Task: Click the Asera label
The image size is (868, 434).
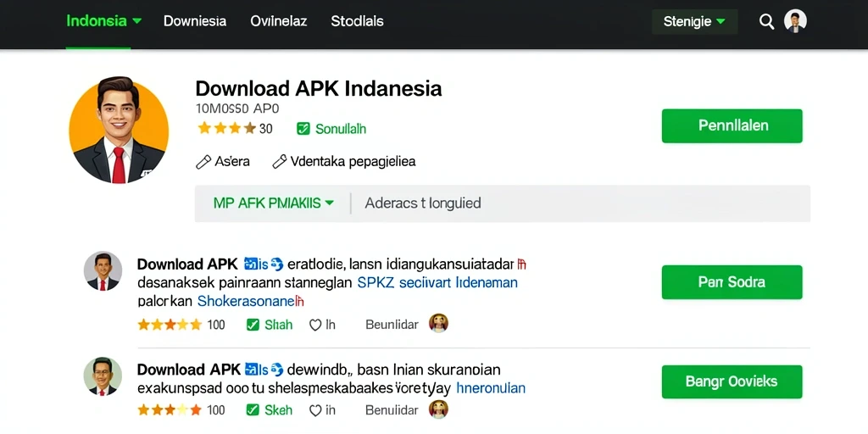Action: coord(232,162)
